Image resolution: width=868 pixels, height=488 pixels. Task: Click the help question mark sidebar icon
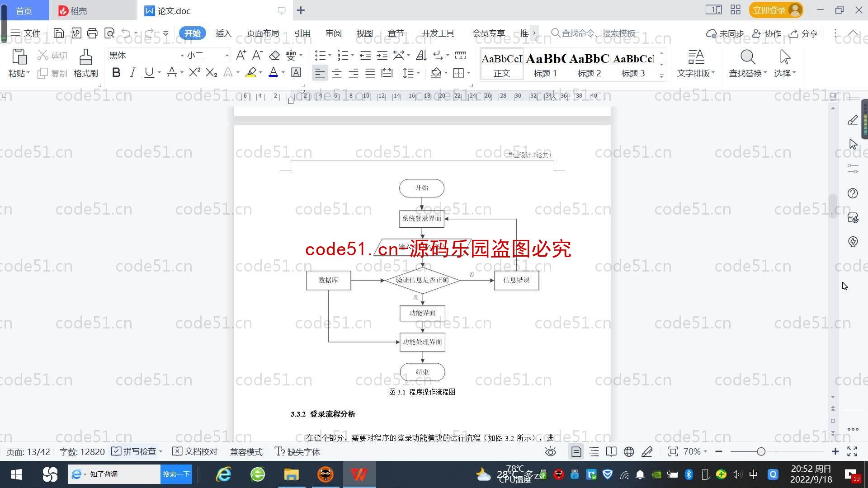click(853, 193)
